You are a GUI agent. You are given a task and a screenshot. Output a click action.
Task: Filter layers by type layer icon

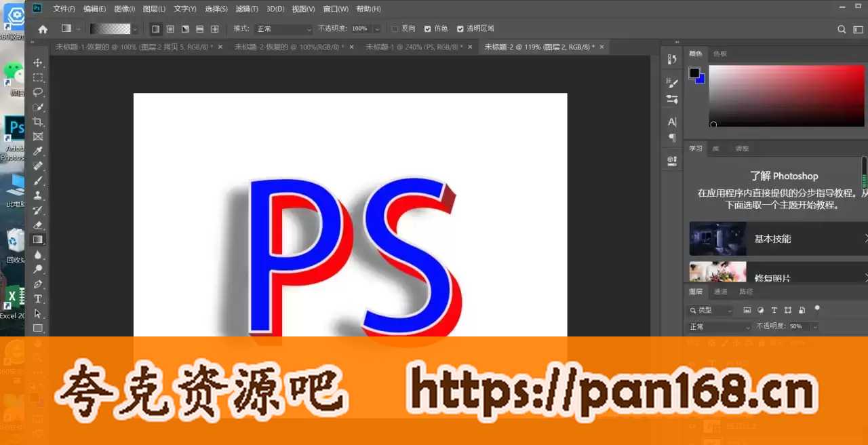pyautogui.click(x=774, y=310)
